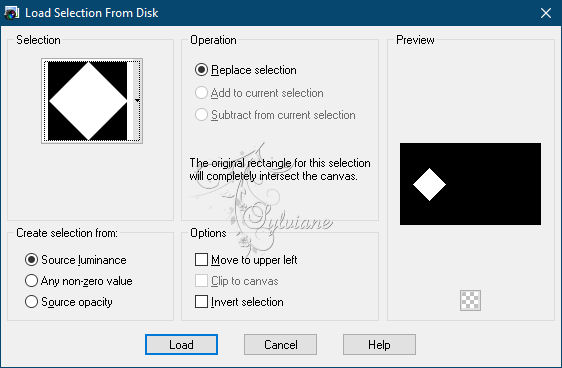Click the Load button
This screenshot has height=368, width=562.
(181, 345)
